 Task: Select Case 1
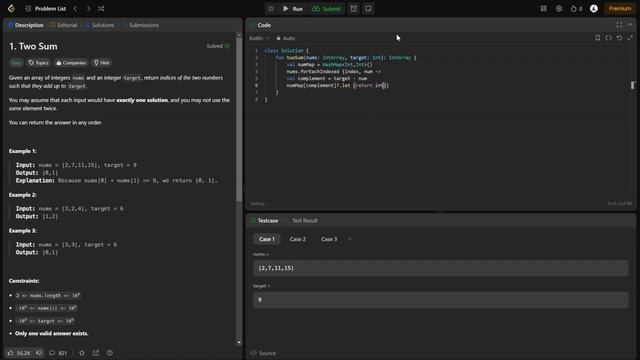click(x=267, y=239)
